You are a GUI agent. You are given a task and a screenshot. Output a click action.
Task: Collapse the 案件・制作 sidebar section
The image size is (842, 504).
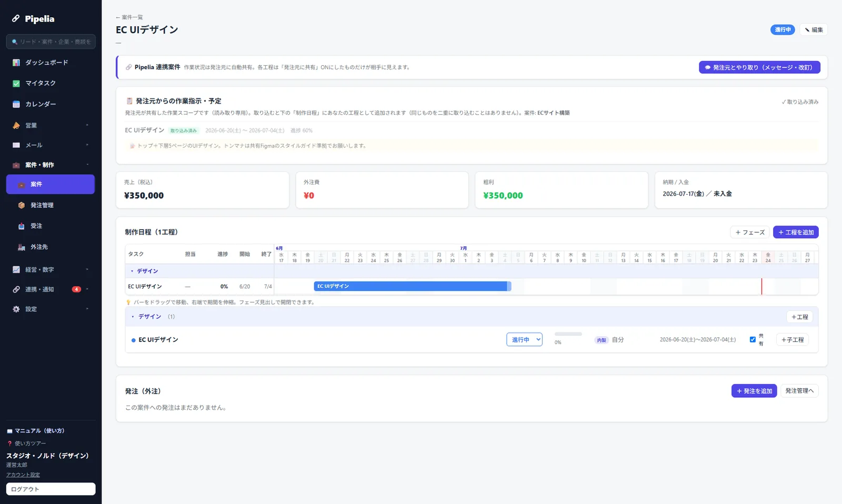pyautogui.click(x=87, y=165)
